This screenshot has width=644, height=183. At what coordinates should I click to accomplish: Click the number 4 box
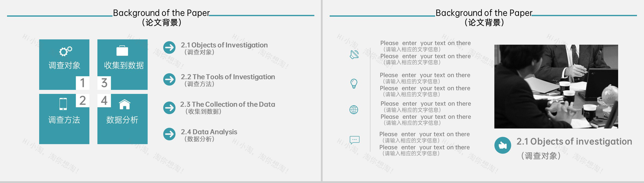click(104, 100)
